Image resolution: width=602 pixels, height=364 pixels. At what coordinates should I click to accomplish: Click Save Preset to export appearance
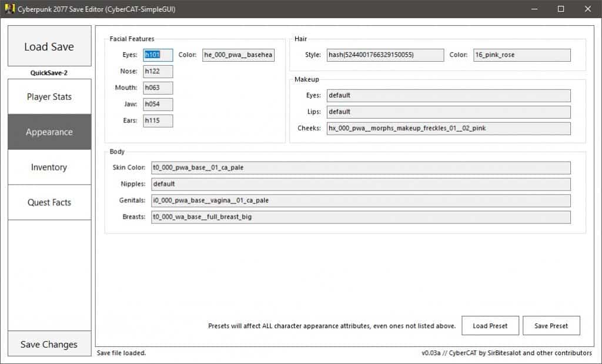[551, 325]
